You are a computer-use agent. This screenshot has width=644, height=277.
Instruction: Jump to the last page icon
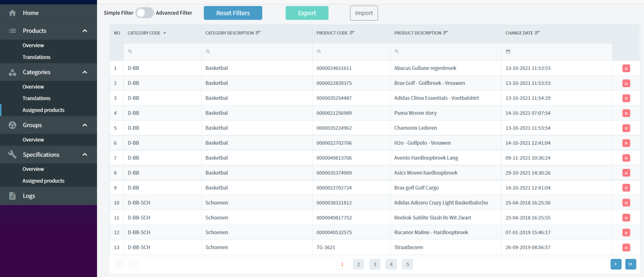pyautogui.click(x=630, y=264)
